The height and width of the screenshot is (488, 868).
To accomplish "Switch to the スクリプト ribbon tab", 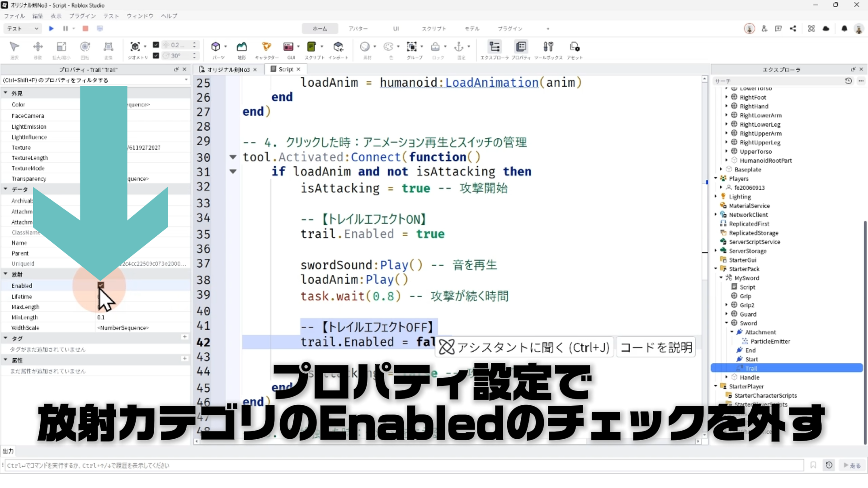I will point(434,28).
